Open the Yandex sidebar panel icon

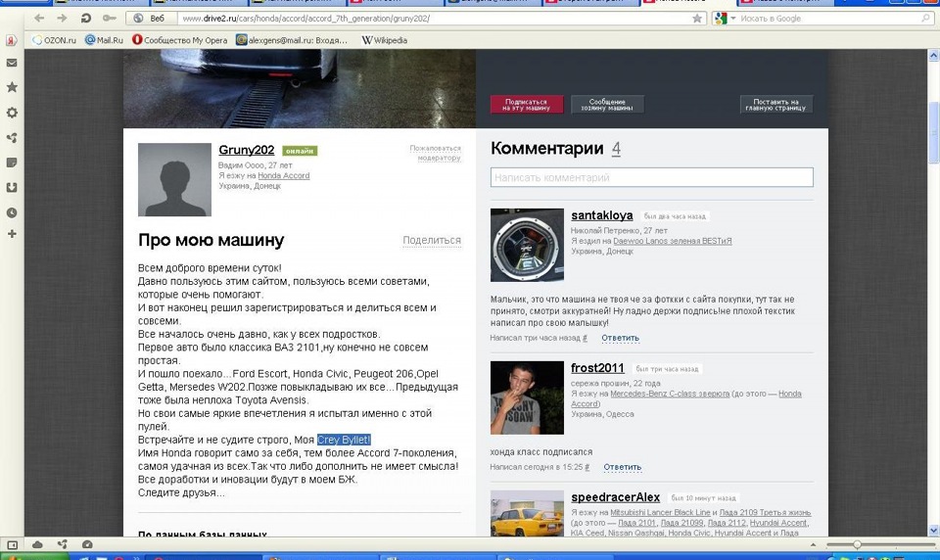point(12,41)
